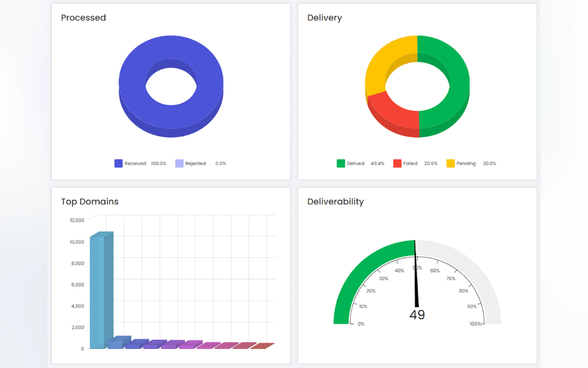Click the 49 value on Deliverability gauge
588x368 pixels.
point(417,315)
